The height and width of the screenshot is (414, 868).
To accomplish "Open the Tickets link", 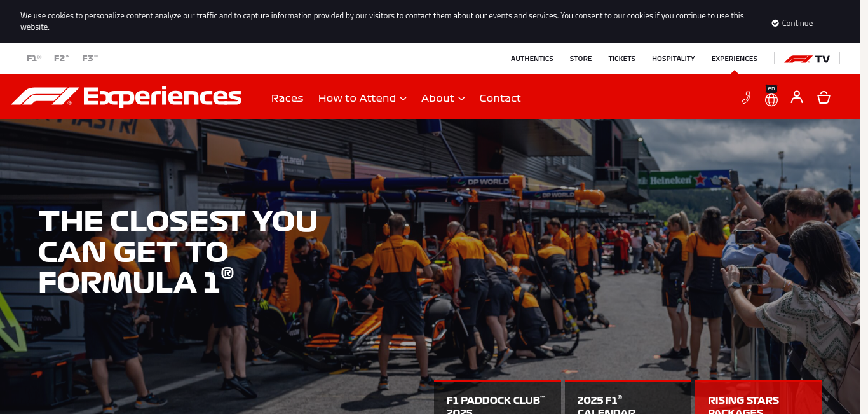I will pyautogui.click(x=622, y=59).
